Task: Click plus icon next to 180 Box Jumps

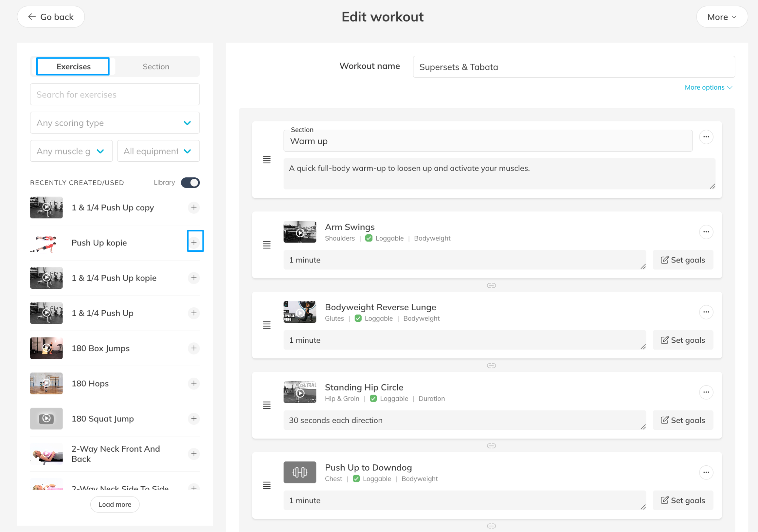Action: pos(194,348)
